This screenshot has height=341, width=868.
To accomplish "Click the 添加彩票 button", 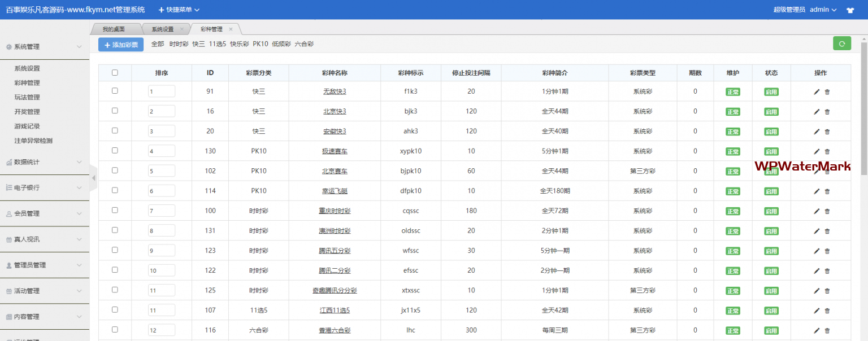I will (121, 45).
